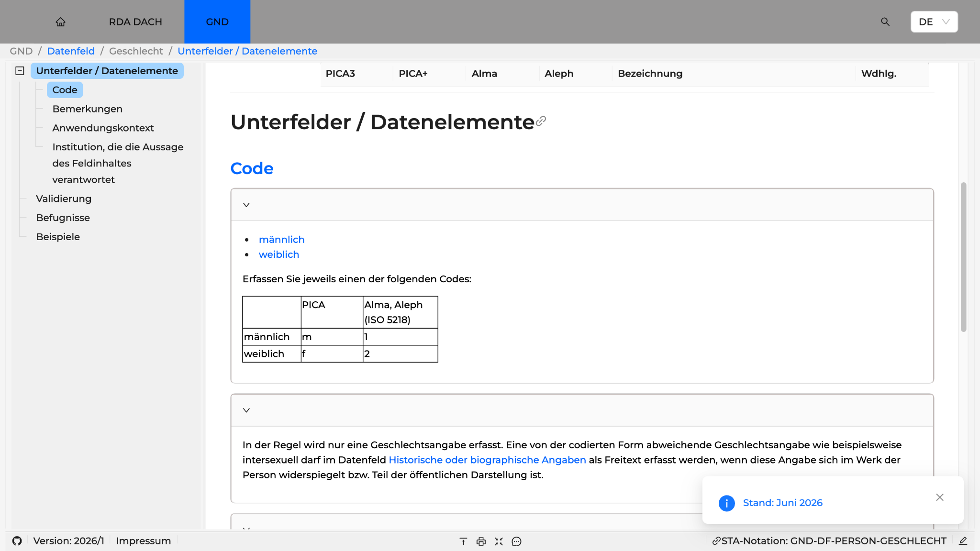Image resolution: width=980 pixels, height=551 pixels.
Task: Click Unterfelder / Datenelemente breadcrumb link
Action: click(x=247, y=51)
